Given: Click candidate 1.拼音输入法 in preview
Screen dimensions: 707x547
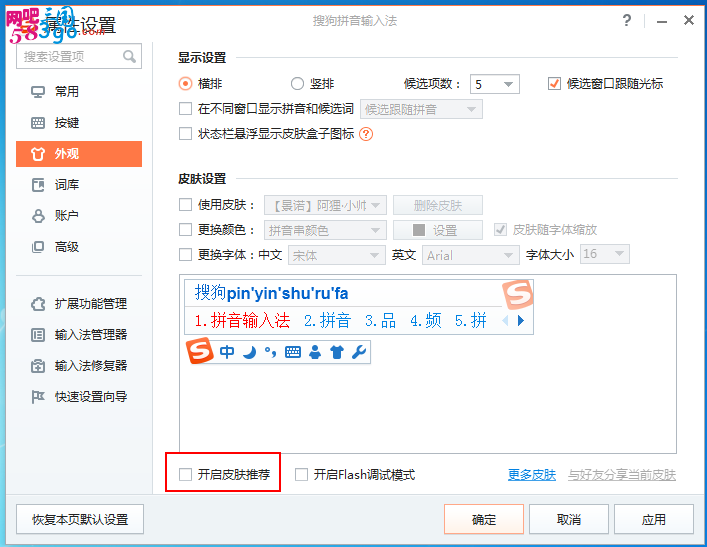Looking at the screenshot, I should coord(242,321).
